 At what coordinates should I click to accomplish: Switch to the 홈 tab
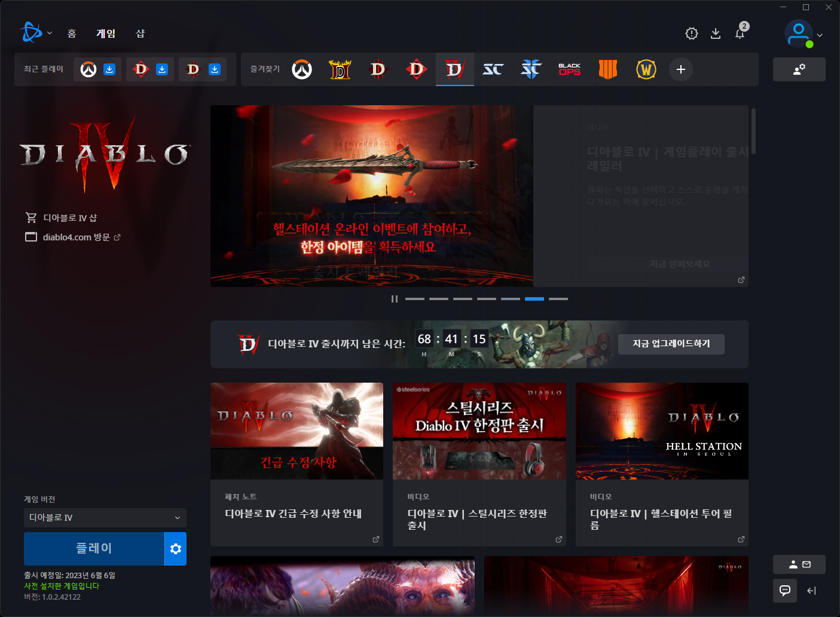(x=72, y=33)
